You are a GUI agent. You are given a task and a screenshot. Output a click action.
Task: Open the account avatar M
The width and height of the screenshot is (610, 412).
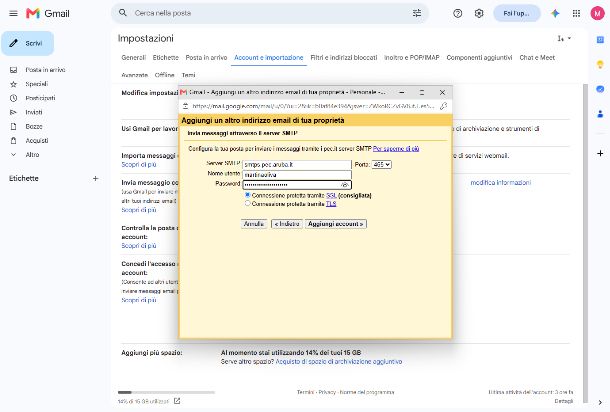point(597,13)
